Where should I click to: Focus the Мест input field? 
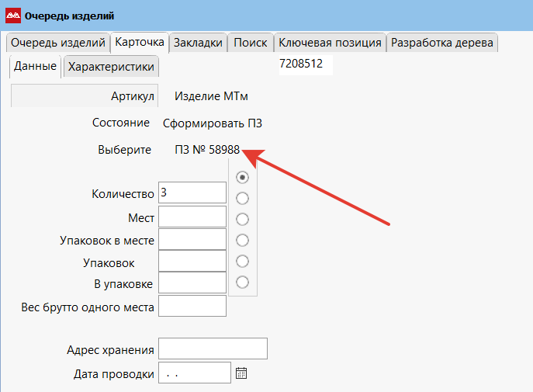(192, 217)
